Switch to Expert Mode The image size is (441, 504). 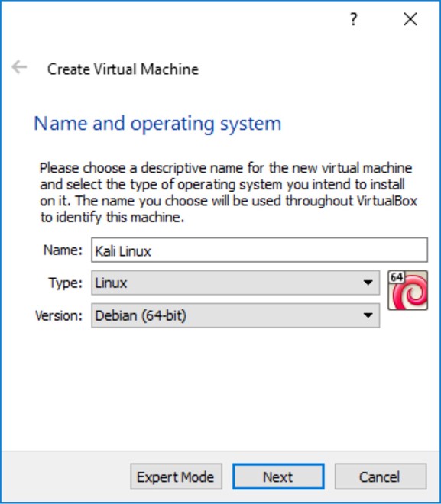(177, 477)
